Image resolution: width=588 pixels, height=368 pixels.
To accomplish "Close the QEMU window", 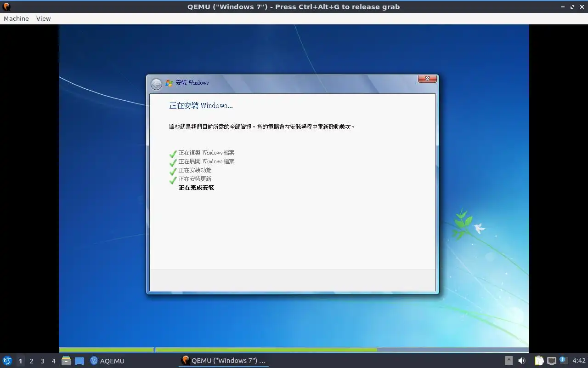I will click(582, 7).
